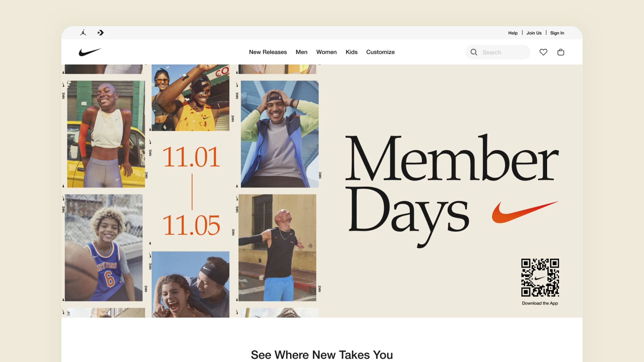Viewport: 644px width, 362px height.
Task: Open the Customize menu
Action: [380, 52]
